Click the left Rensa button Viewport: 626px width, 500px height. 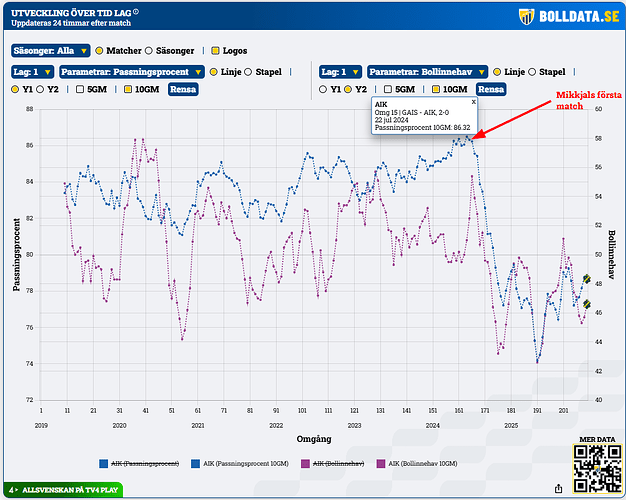(x=182, y=89)
